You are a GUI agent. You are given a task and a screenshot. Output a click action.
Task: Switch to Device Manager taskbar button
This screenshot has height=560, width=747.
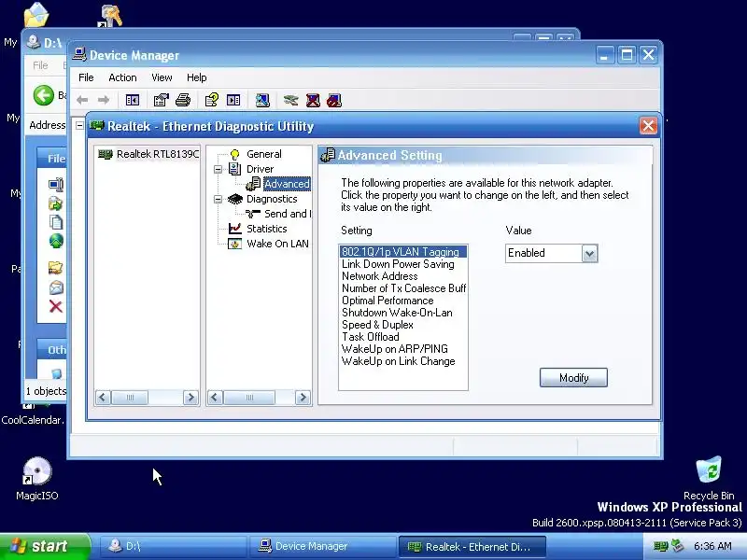point(322,546)
